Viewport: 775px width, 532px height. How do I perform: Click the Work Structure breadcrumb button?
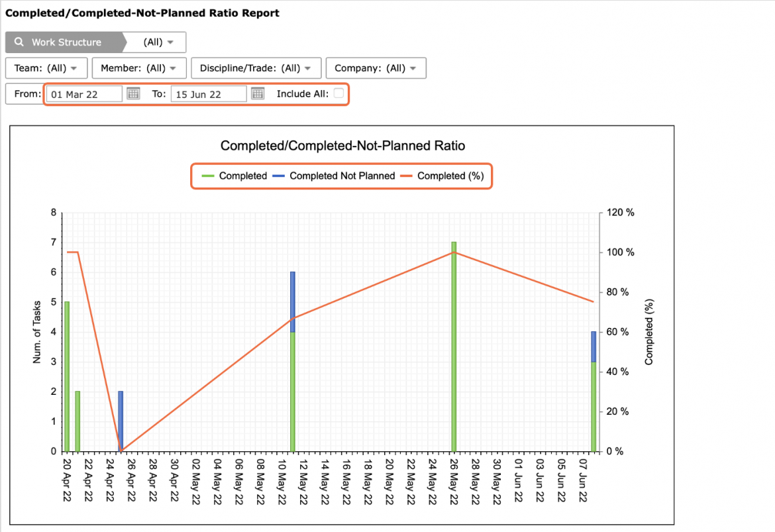click(x=64, y=42)
